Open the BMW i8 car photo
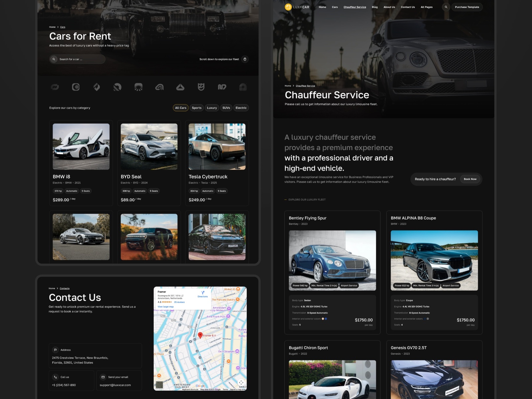This screenshot has height=399, width=532. click(x=81, y=147)
